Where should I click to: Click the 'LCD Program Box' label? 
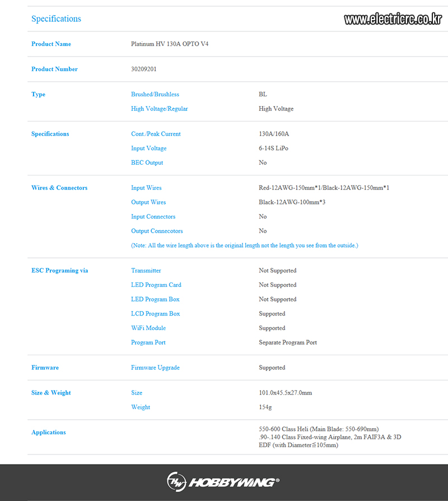click(x=156, y=314)
